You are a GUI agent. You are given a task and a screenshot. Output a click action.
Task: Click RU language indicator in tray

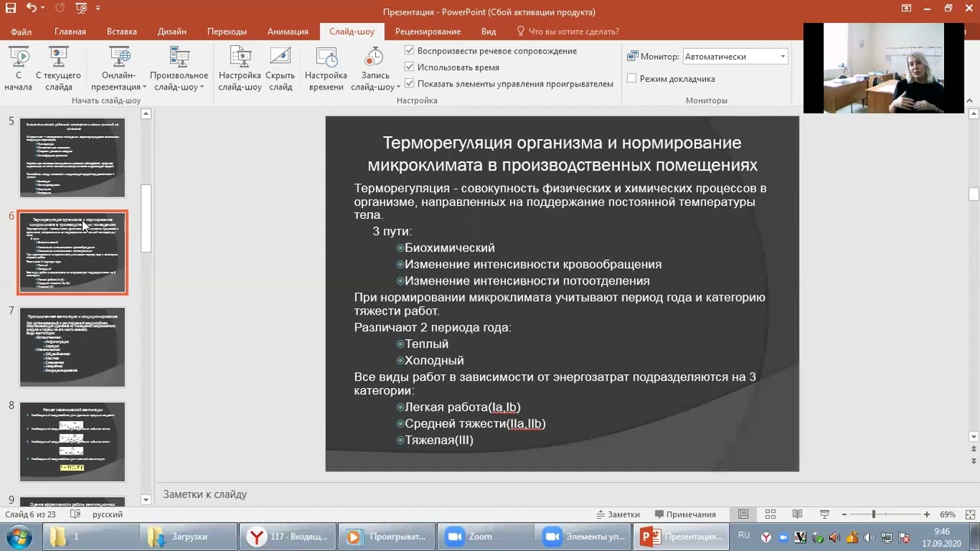pyautogui.click(x=743, y=536)
